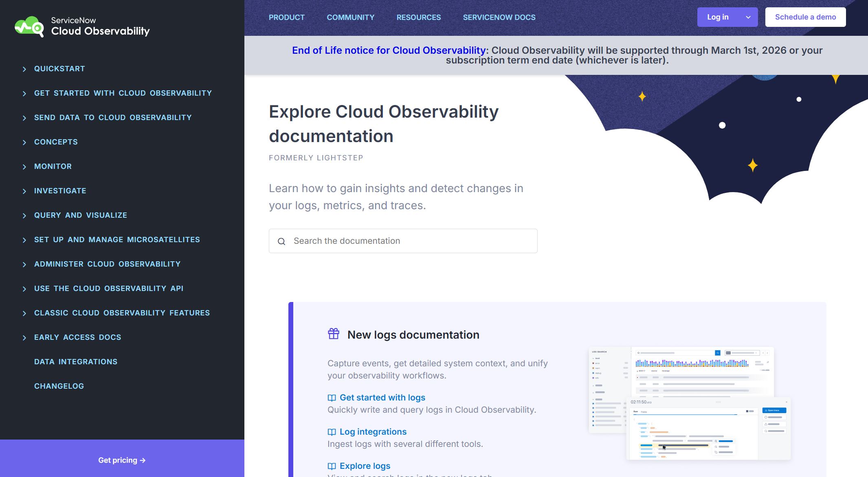Open the Product menu

tap(286, 18)
